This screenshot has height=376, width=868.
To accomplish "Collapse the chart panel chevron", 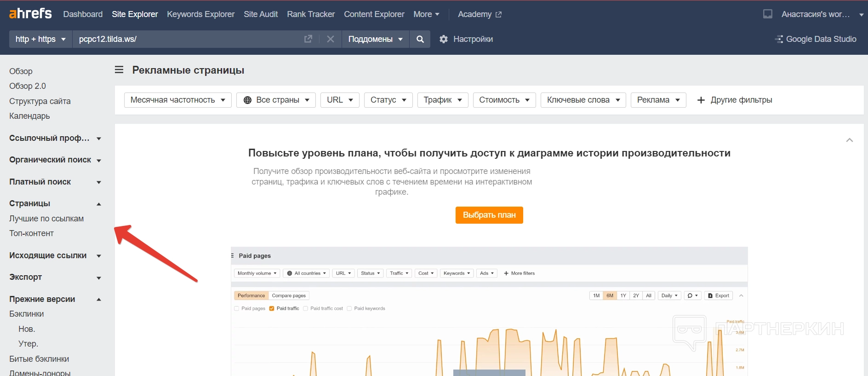I will click(849, 140).
